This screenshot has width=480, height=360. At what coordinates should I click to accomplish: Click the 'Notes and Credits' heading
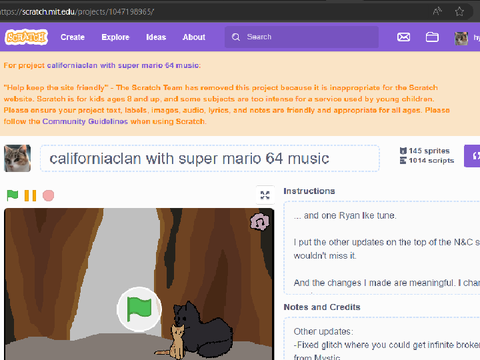(322, 307)
